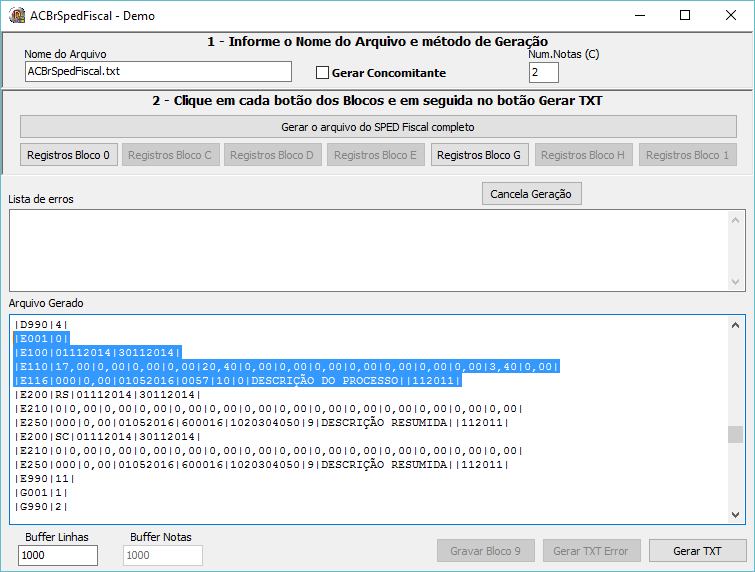
Task: Click the Registros Bloco D button
Action: click(273, 155)
